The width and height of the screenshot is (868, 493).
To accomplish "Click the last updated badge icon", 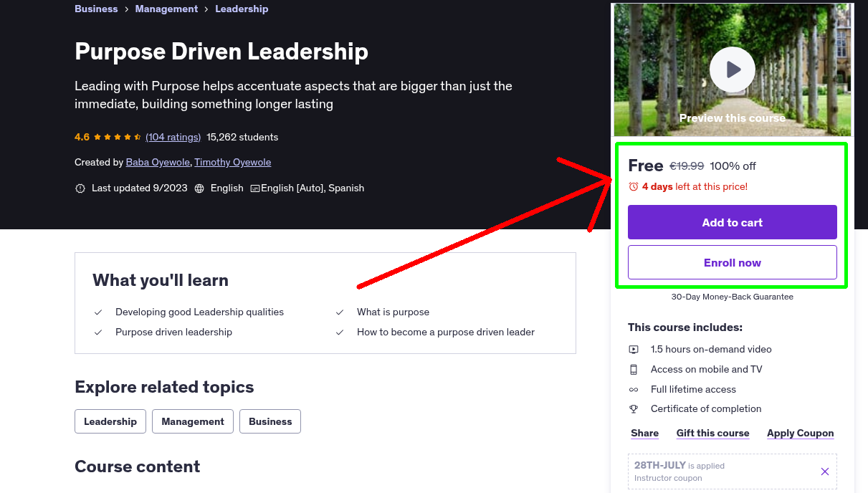I will pyautogui.click(x=80, y=188).
